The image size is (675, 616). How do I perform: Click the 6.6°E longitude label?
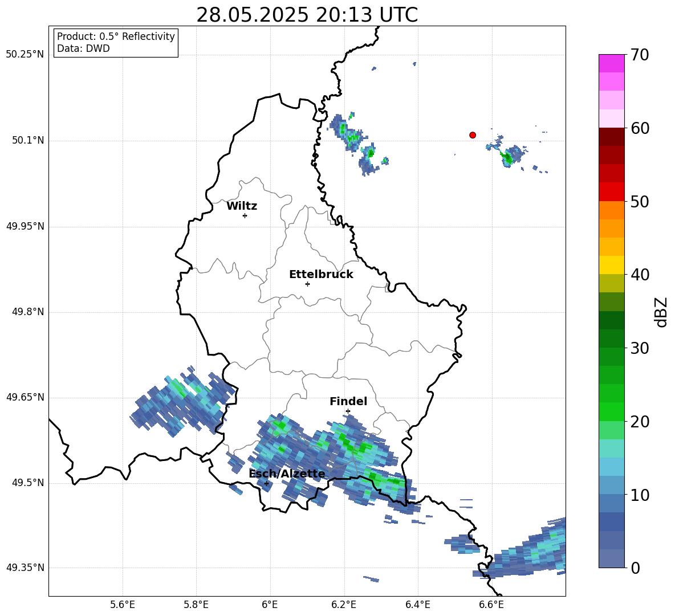coord(491,605)
